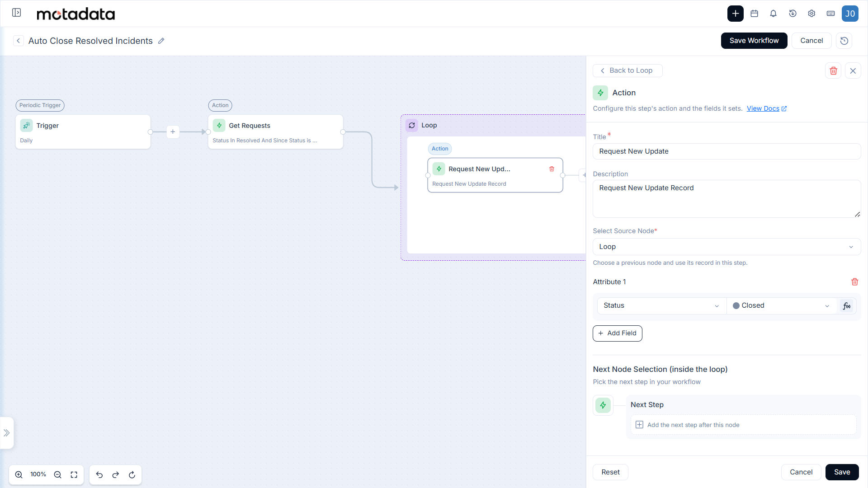
Task: Open the notifications bell
Action: pyautogui.click(x=773, y=14)
